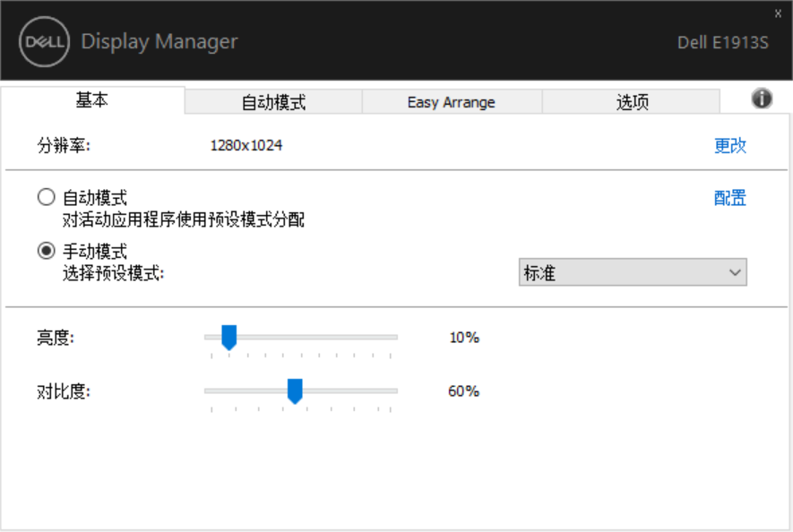Screen dimensions: 793x532
Task: Click the 10% brightness value
Action: pos(464,338)
